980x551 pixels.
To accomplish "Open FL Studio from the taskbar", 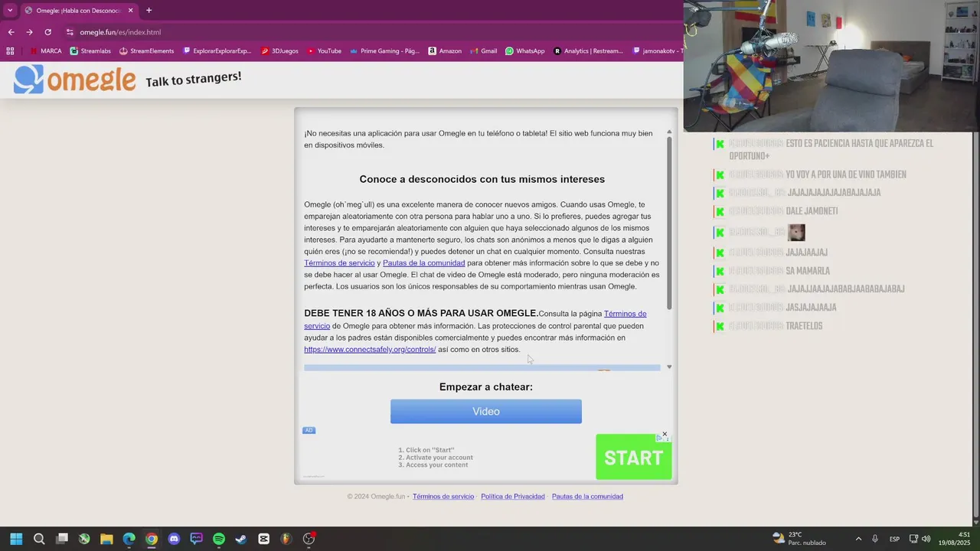I will pyautogui.click(x=286, y=539).
